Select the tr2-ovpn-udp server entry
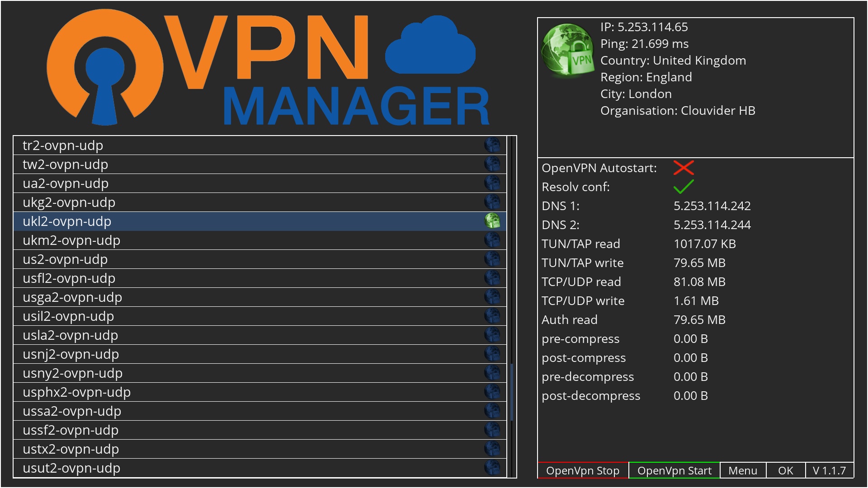 tap(260, 145)
